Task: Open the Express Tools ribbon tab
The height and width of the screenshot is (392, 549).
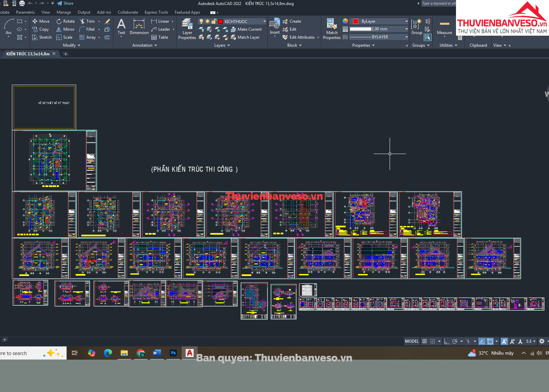Action: (156, 12)
